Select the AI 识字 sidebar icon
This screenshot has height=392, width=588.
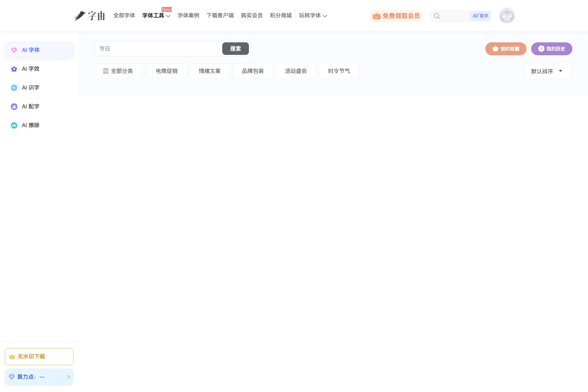coord(14,88)
